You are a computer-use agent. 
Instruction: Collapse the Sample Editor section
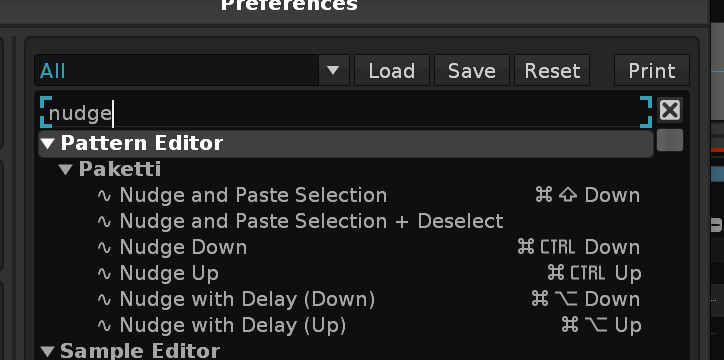[48, 352]
